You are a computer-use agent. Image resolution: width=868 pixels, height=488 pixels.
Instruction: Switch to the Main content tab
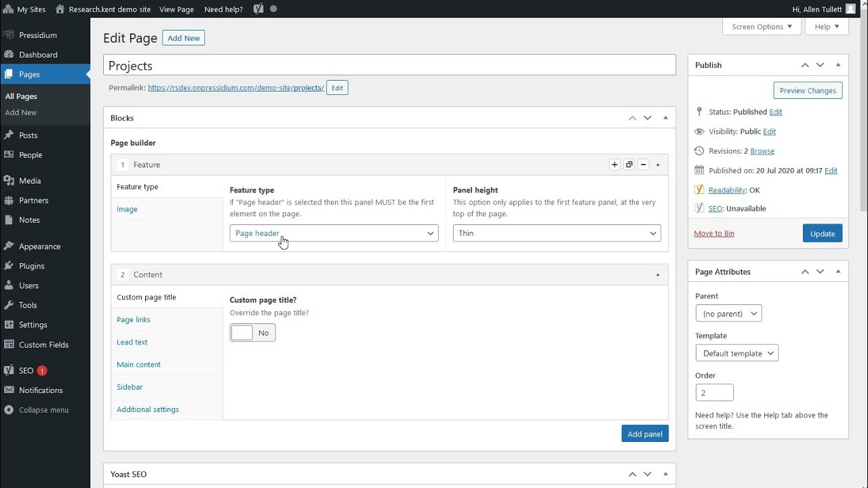pos(138,365)
